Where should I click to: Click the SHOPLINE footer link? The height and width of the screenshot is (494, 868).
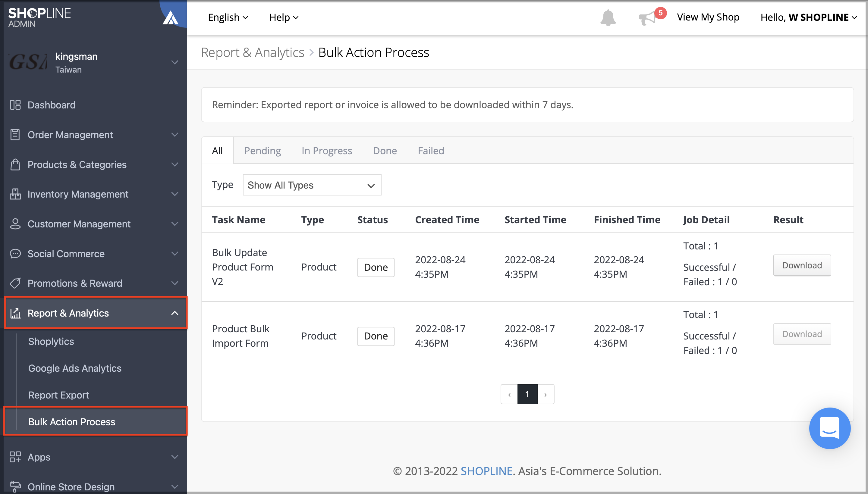(486, 471)
